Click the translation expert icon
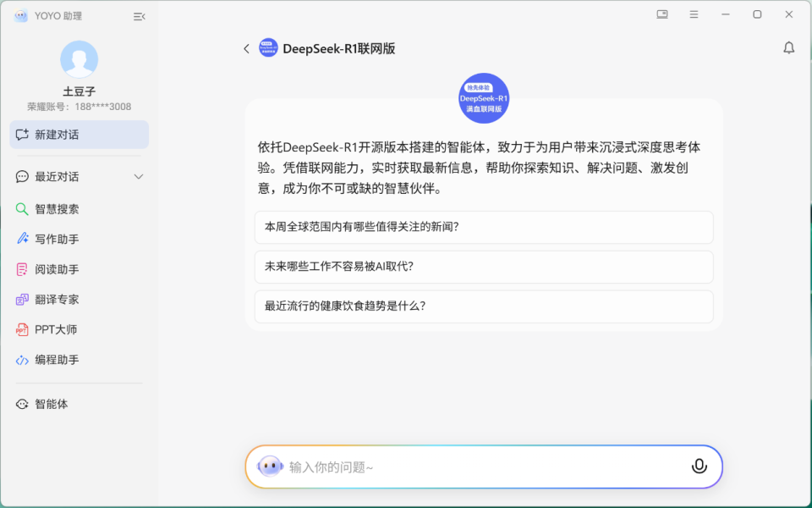Viewport: 812px width, 508px height. coord(22,300)
